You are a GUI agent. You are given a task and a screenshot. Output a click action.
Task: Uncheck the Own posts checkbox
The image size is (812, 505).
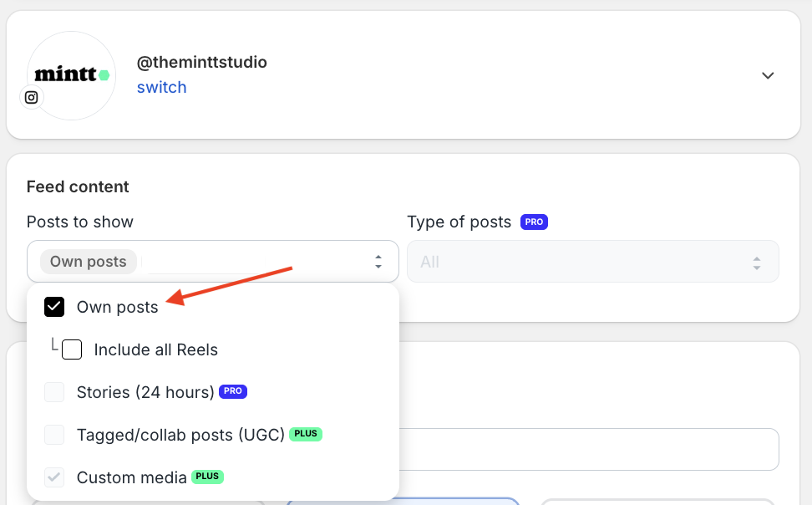pyautogui.click(x=54, y=307)
